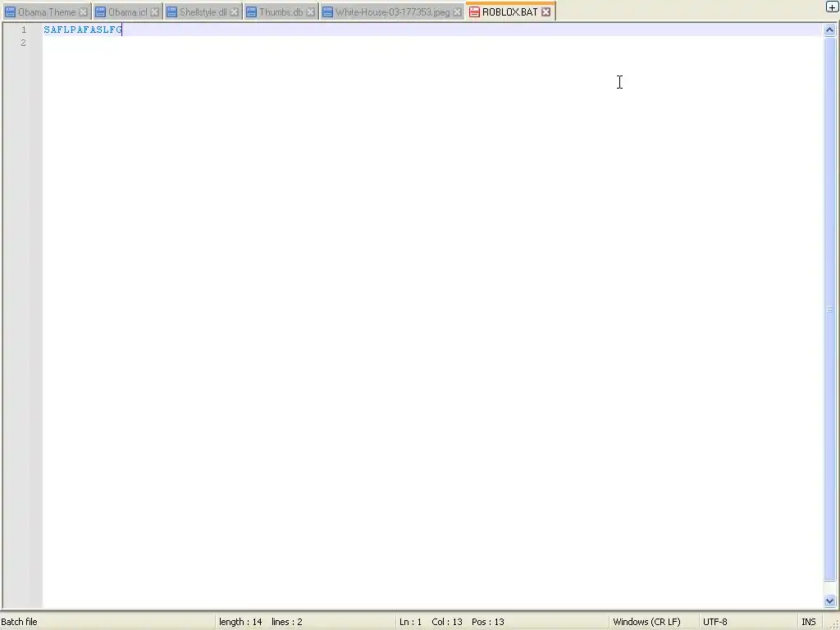Click the scrollbar down arrow
This screenshot has width=840, height=630.
(830, 601)
